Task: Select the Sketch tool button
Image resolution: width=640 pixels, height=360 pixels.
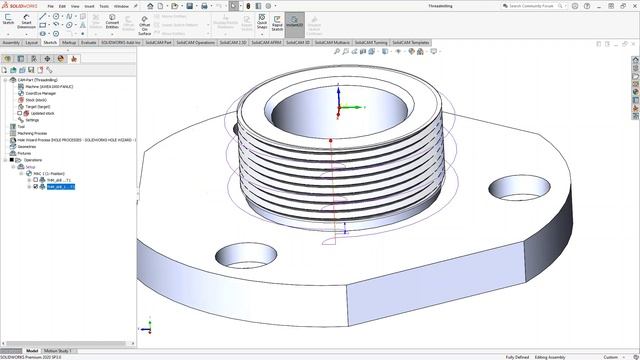Action: 8,19
